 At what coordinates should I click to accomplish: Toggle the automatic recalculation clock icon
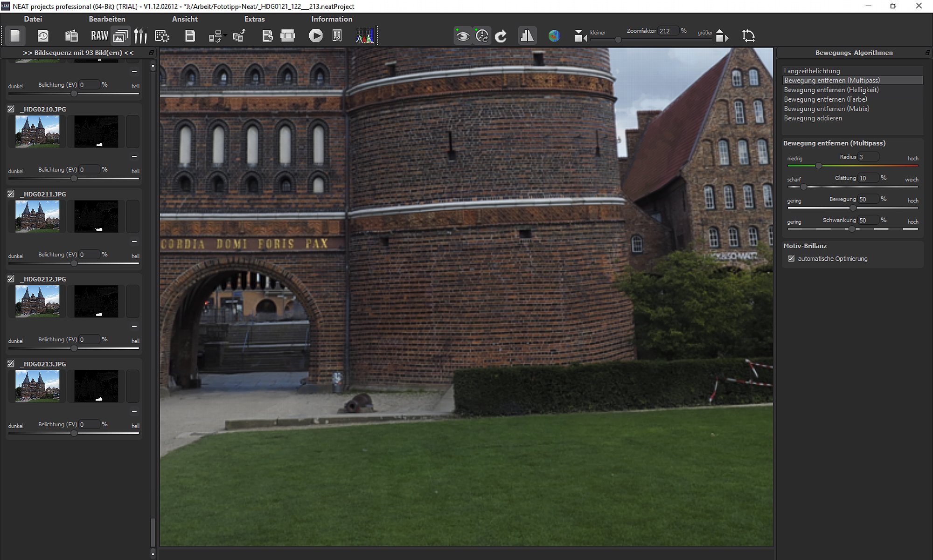click(x=482, y=36)
